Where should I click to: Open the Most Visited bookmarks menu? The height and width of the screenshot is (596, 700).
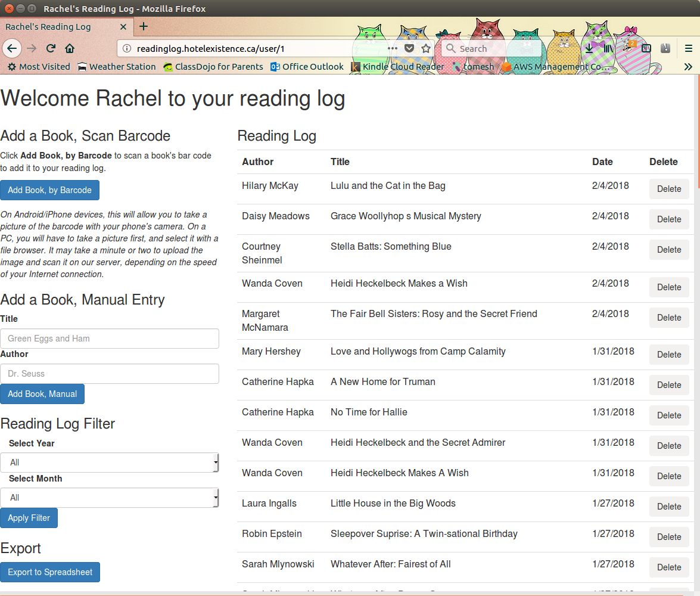(x=39, y=67)
